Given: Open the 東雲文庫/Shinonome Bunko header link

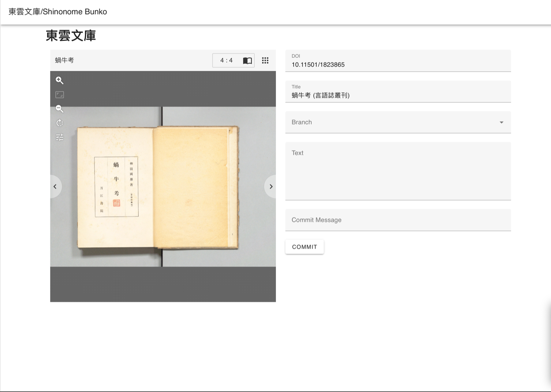Looking at the screenshot, I should 58,12.
